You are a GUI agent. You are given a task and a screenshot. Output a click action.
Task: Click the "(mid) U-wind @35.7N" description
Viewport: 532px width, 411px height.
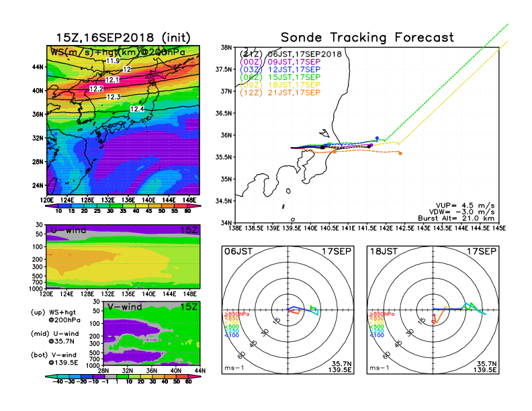(x=54, y=337)
